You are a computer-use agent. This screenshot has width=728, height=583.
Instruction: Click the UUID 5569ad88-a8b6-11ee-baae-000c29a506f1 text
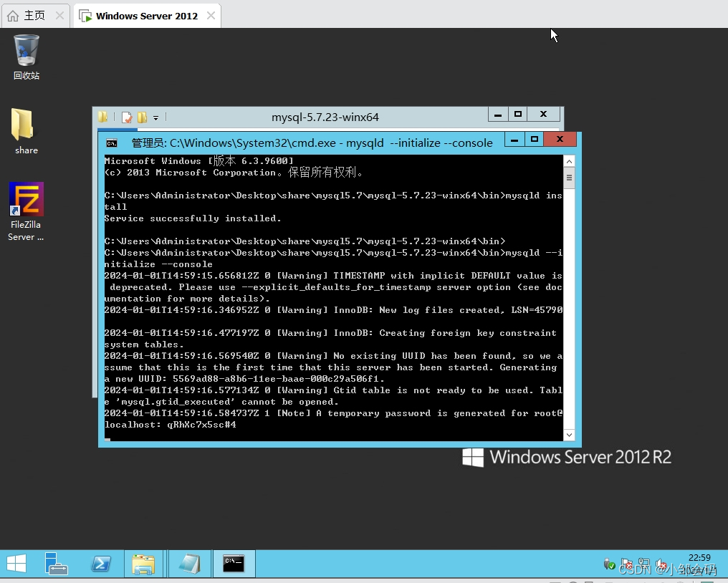276,379
